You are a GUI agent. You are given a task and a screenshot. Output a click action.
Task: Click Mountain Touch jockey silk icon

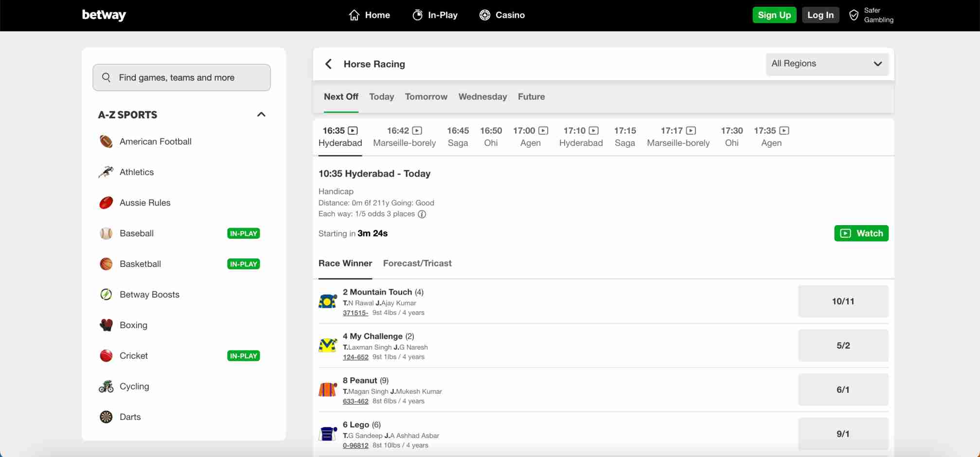tap(328, 301)
